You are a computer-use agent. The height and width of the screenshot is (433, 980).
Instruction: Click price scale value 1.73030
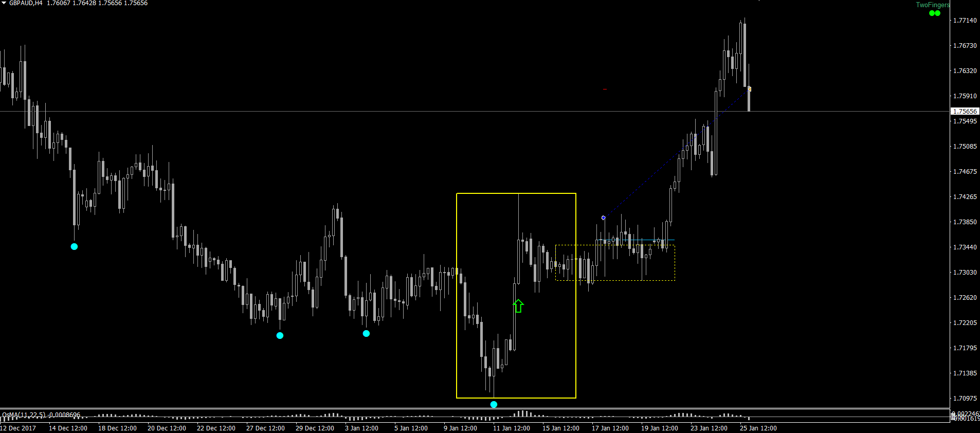coord(965,273)
